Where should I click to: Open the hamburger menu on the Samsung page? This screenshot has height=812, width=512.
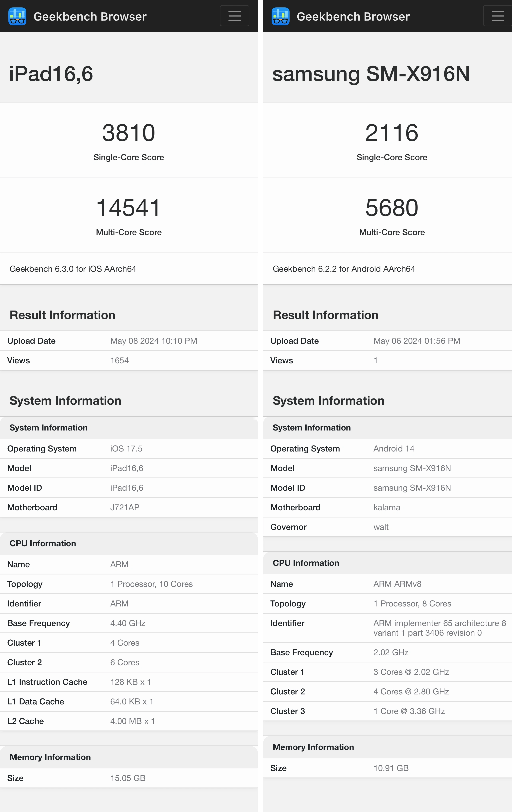click(497, 16)
